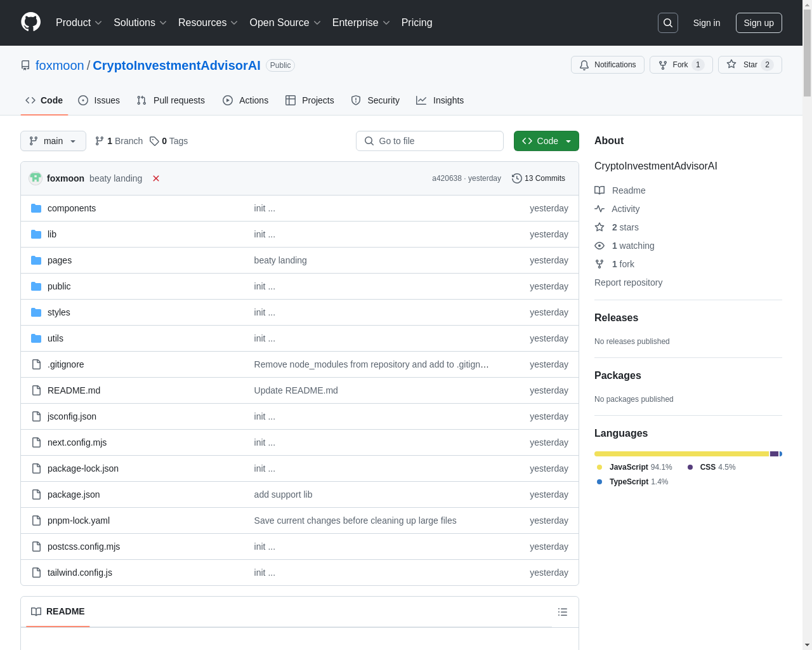812x650 pixels.
Task: Click the Sign in link
Action: click(707, 23)
